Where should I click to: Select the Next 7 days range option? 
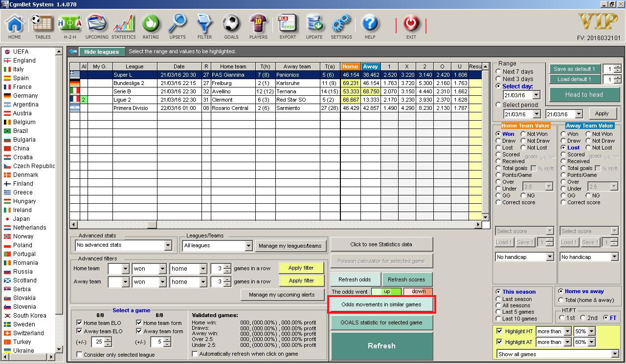(x=498, y=71)
